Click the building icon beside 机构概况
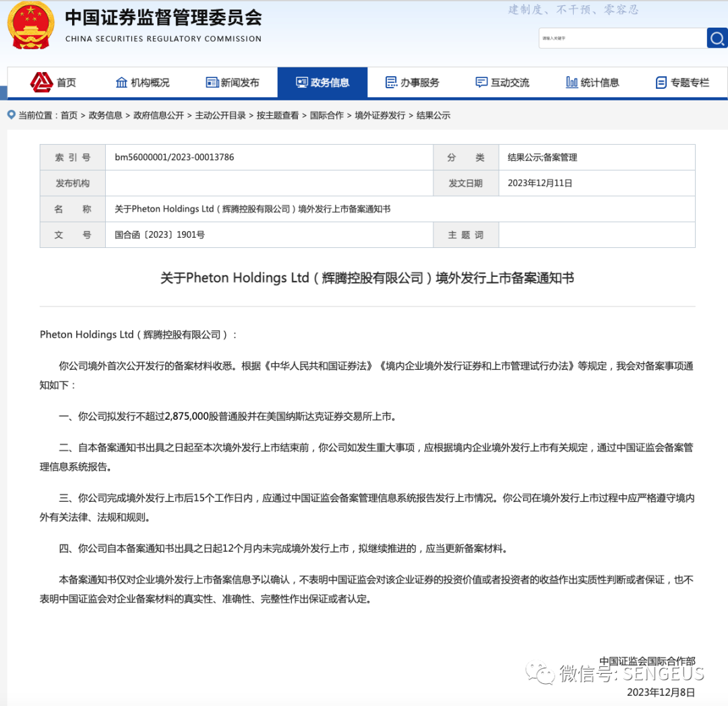Image resolution: width=728 pixels, height=706 pixels. [121, 83]
